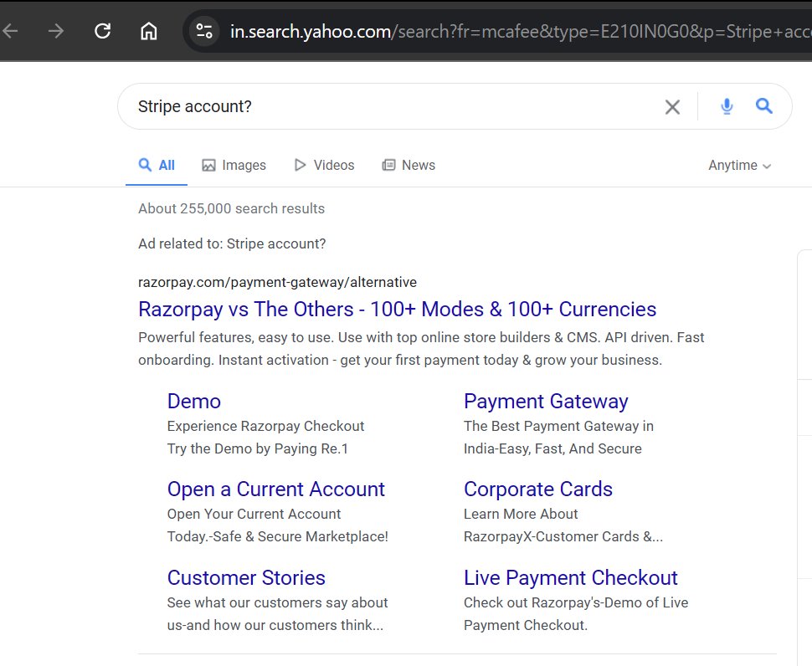The height and width of the screenshot is (666, 812).
Task: Start voice search with the microphone icon
Action: [x=727, y=106]
